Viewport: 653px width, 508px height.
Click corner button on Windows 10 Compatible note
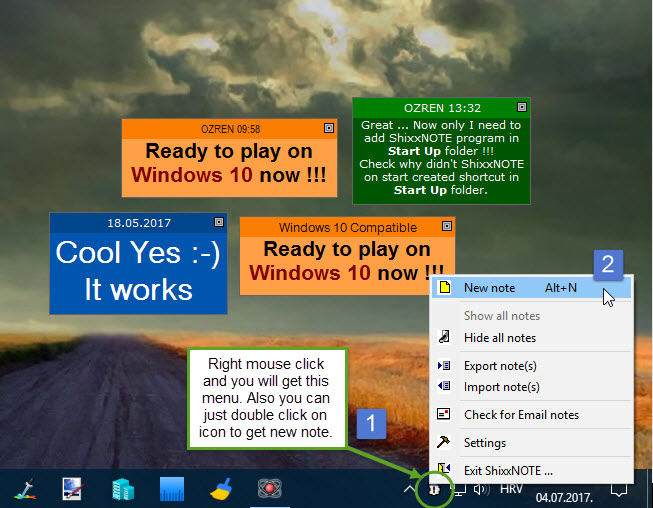(448, 227)
